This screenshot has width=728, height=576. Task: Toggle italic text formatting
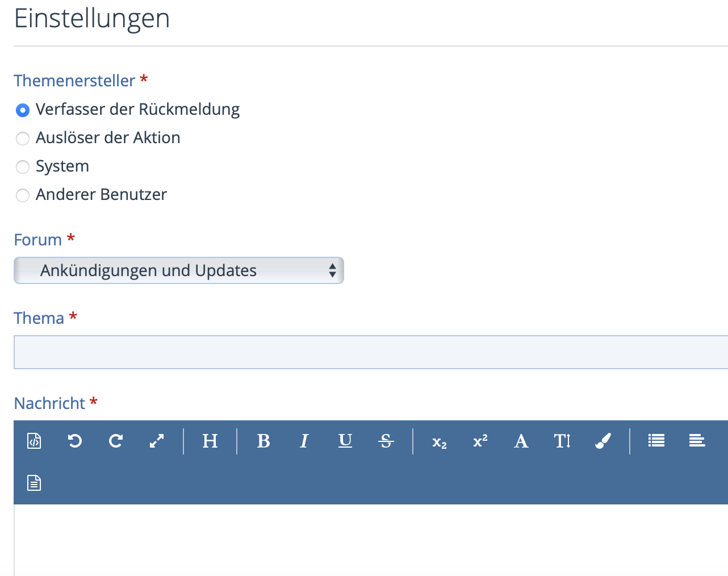coord(304,441)
